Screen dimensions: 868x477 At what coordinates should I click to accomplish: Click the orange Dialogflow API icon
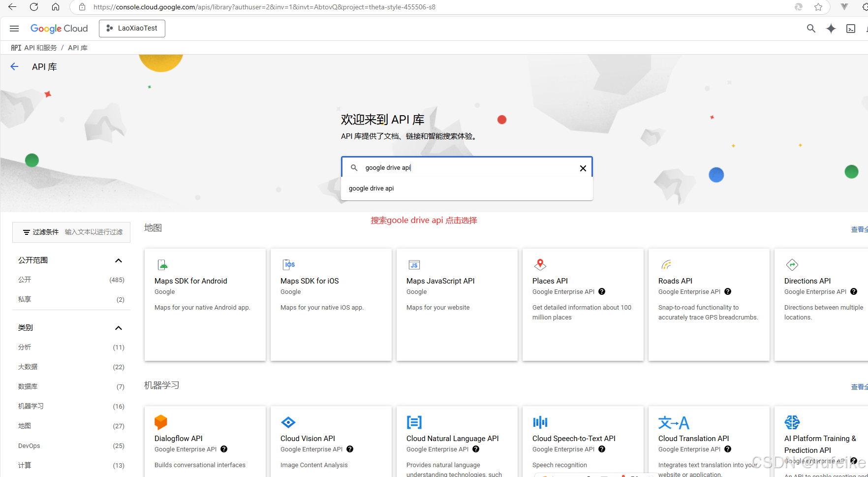161,422
